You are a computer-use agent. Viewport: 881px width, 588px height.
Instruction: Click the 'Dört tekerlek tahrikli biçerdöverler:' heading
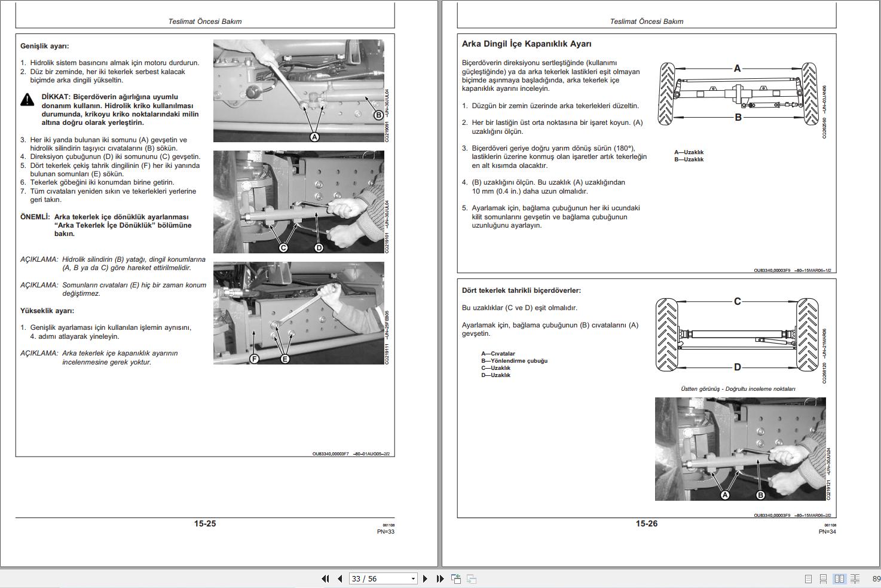coord(521,290)
